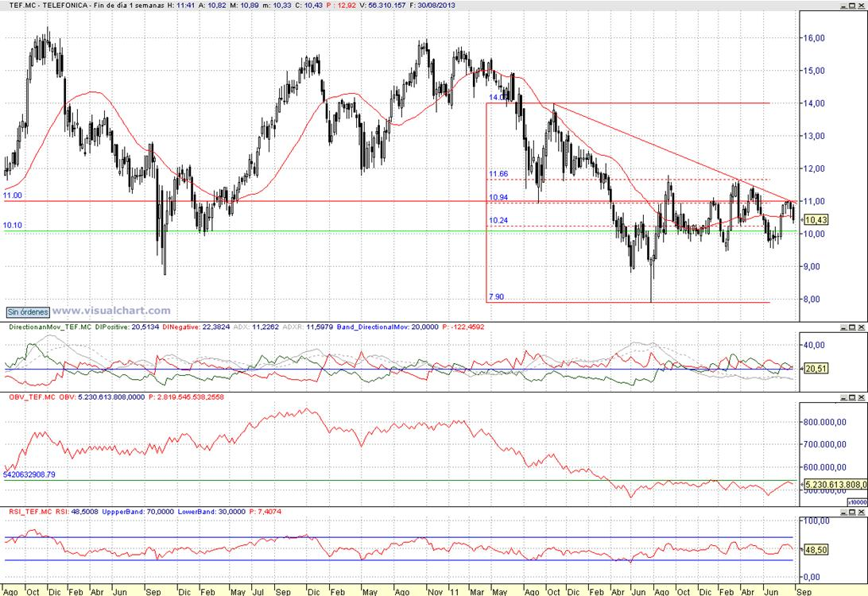
Task: Select the '11.00' resistance level label
Action: pyautogui.click(x=12, y=195)
